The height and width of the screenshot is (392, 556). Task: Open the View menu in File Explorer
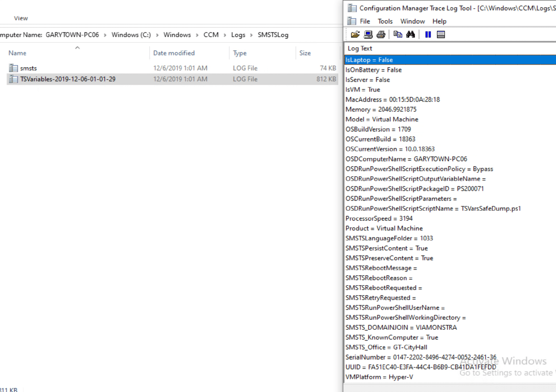21,18
